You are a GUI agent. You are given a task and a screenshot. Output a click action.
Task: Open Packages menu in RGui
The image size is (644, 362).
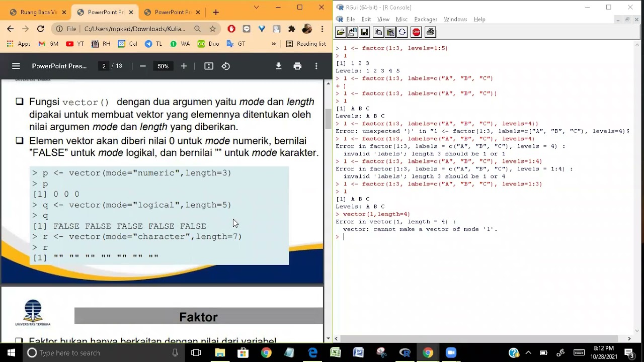tap(426, 19)
